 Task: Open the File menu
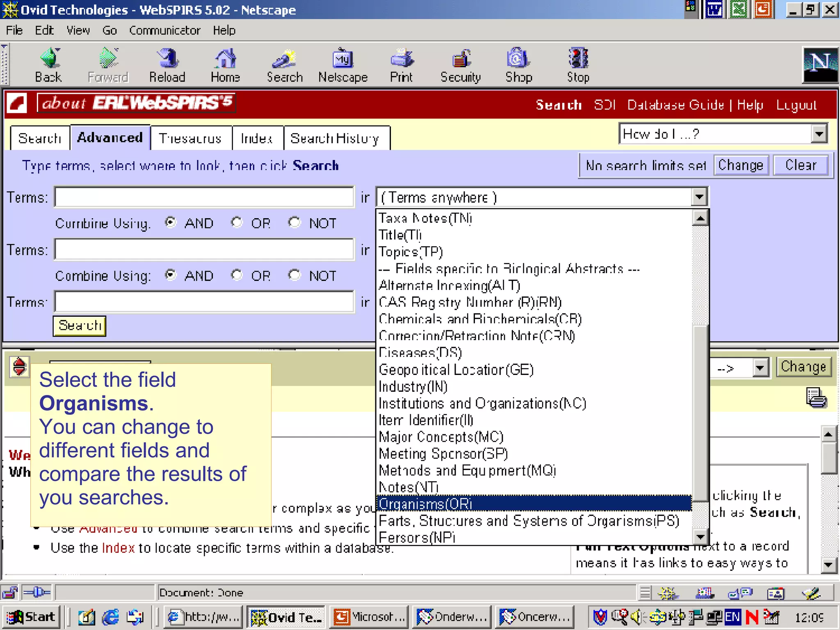(14, 30)
